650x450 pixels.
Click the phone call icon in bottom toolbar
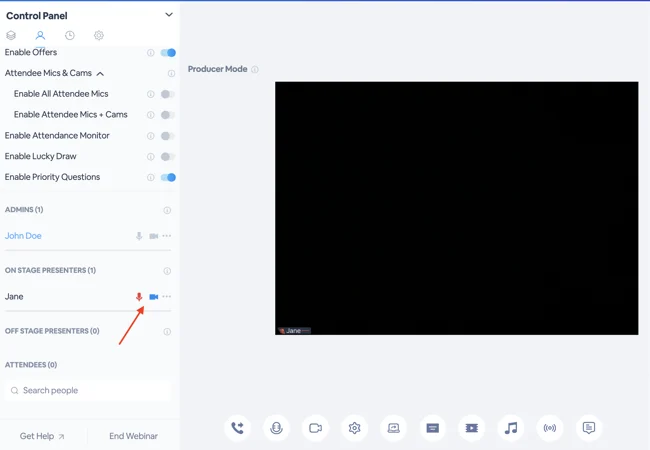tap(237, 428)
